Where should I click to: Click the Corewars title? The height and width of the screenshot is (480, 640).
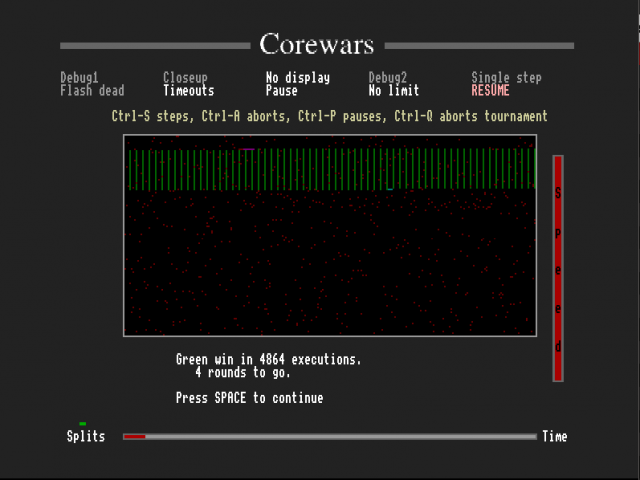pos(317,45)
